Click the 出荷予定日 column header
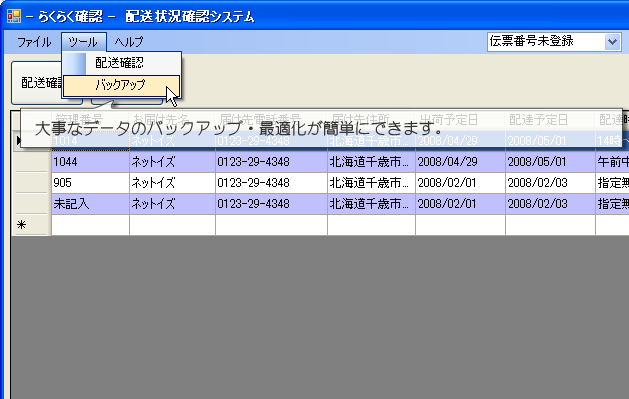 [461, 119]
